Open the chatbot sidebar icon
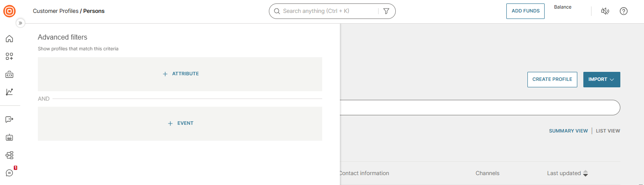Image resolution: width=644 pixels, height=185 pixels. tap(9, 138)
